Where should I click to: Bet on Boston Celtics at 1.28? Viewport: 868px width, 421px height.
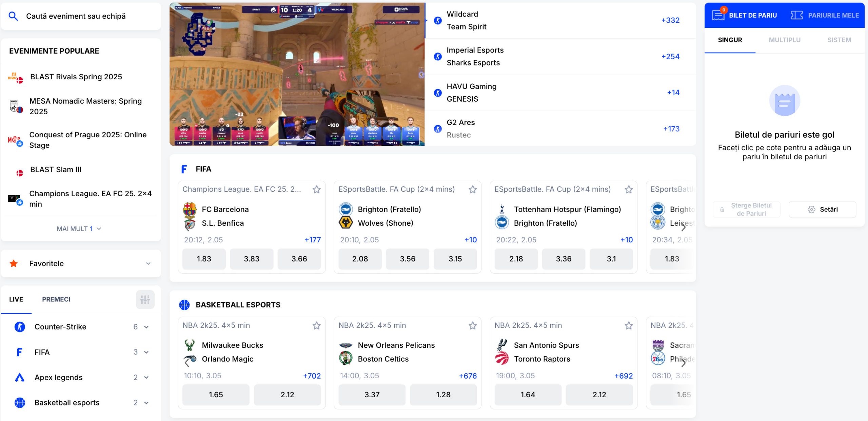(443, 395)
